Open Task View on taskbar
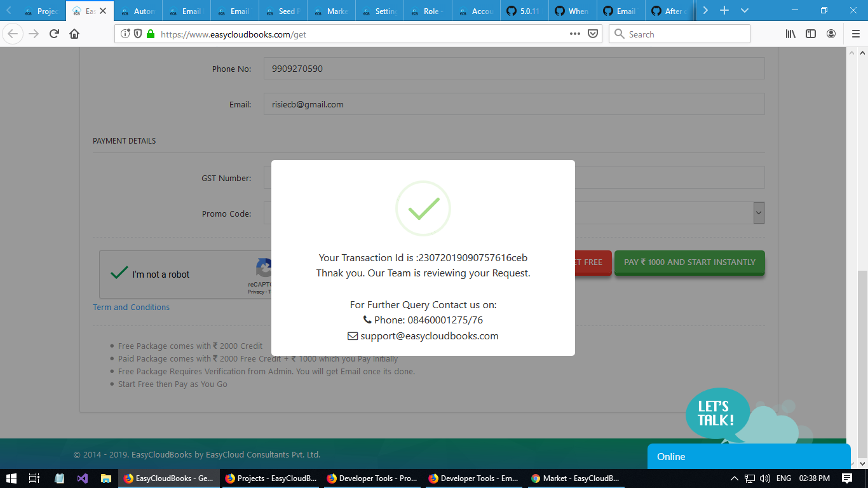The width and height of the screenshot is (868, 488). point(34,478)
